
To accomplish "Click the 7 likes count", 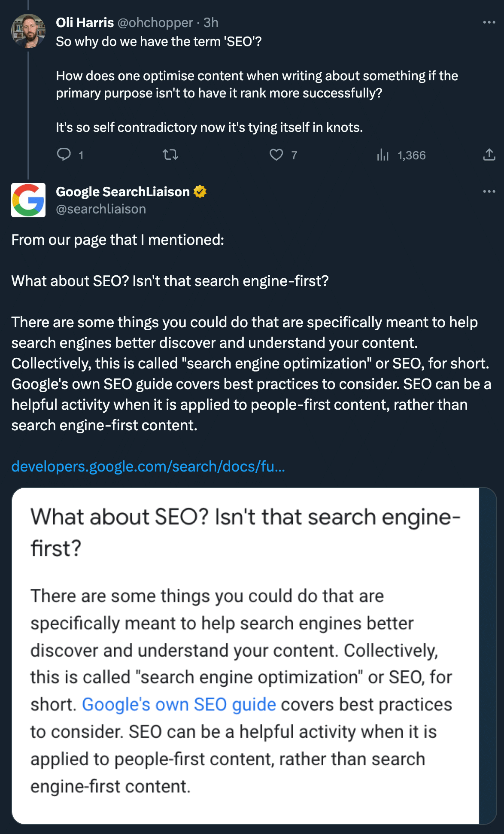I will pos(294,155).
